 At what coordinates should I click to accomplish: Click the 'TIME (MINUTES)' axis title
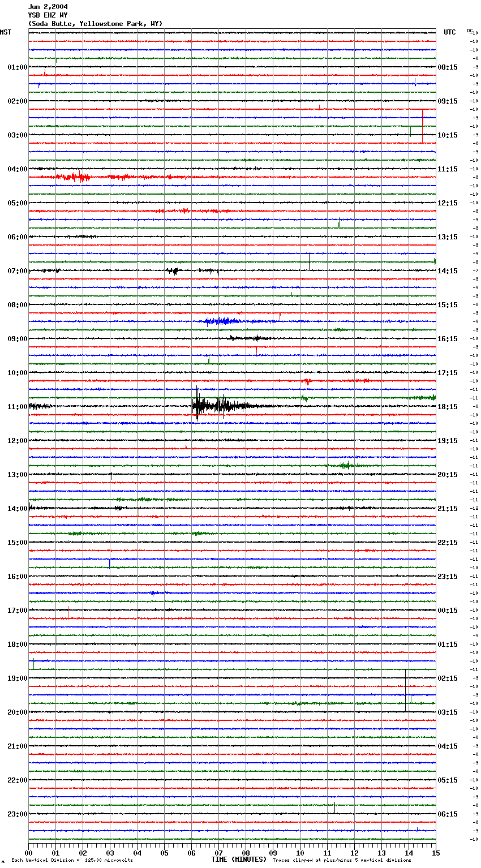(239, 860)
